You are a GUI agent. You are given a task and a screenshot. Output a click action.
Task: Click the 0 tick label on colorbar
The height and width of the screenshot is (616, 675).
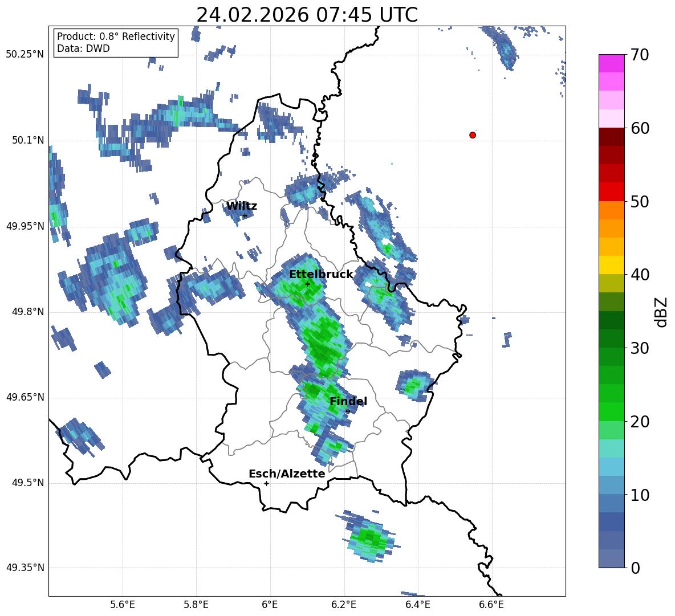[635, 568]
